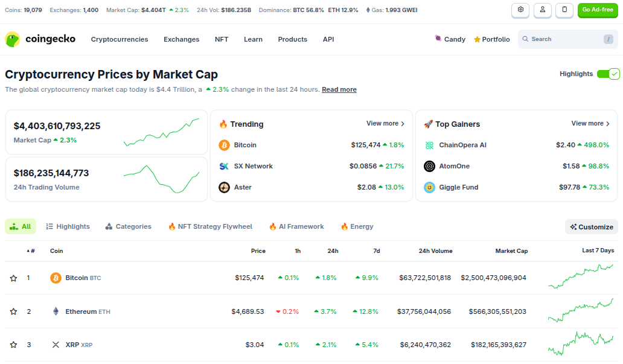Click the Go Ad-free button

[597, 10]
